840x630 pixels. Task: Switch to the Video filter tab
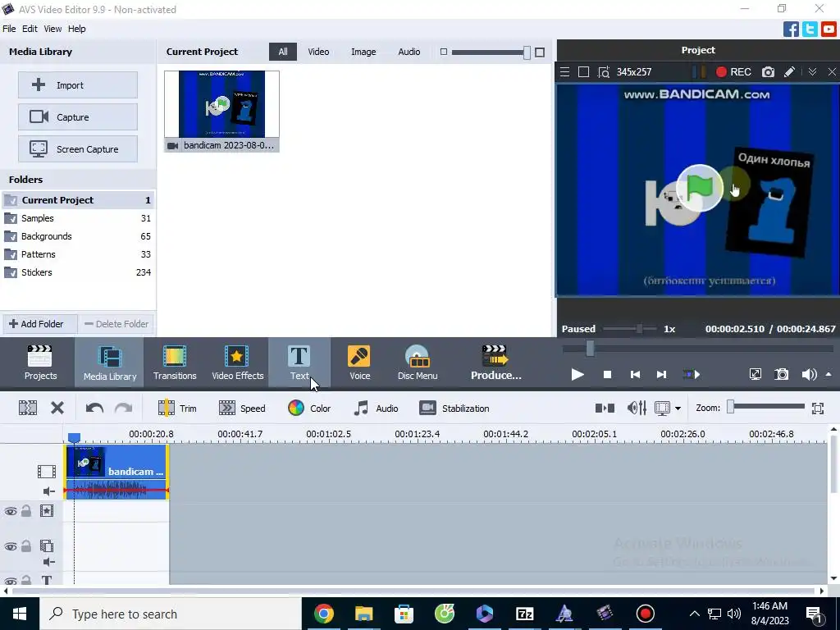(x=318, y=52)
